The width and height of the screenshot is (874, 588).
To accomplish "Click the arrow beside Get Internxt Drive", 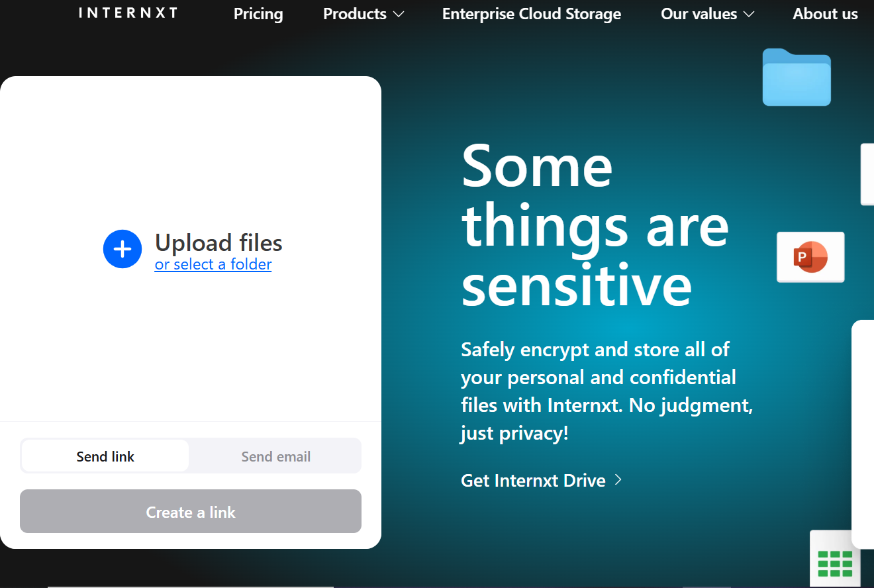I will click(x=618, y=479).
